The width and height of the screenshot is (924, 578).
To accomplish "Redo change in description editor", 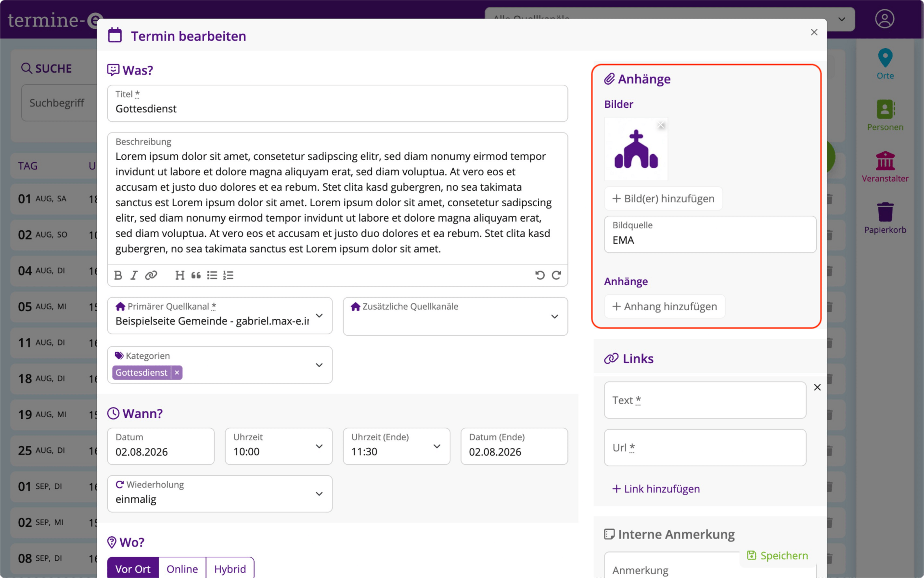I will (556, 275).
